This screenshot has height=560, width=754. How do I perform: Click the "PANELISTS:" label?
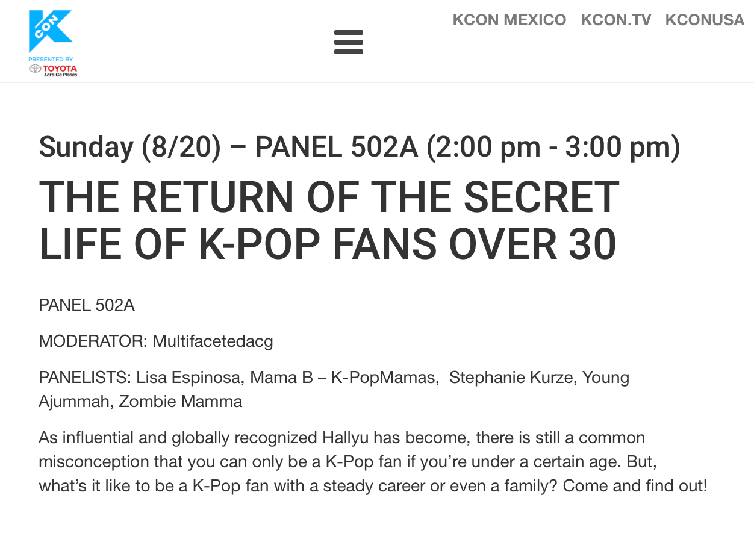tap(84, 378)
